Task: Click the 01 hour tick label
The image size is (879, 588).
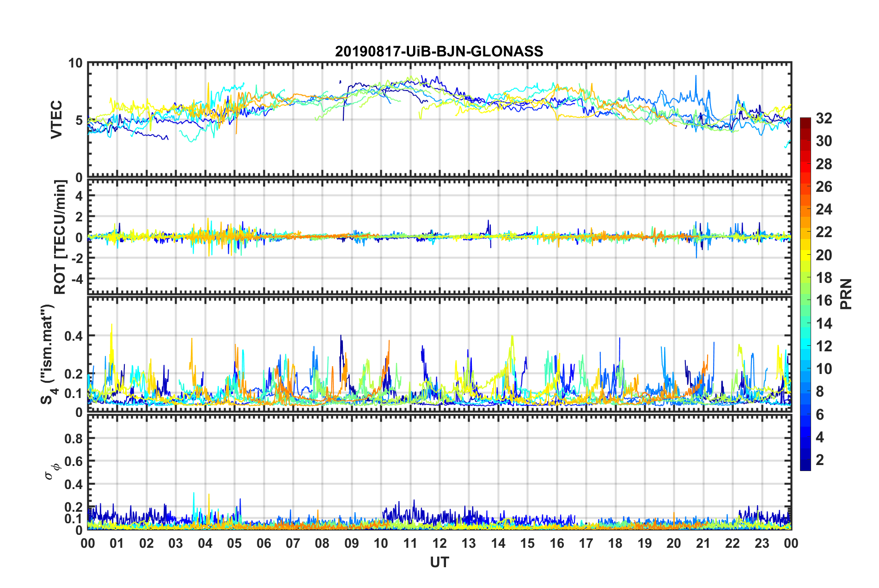Action: [x=117, y=543]
